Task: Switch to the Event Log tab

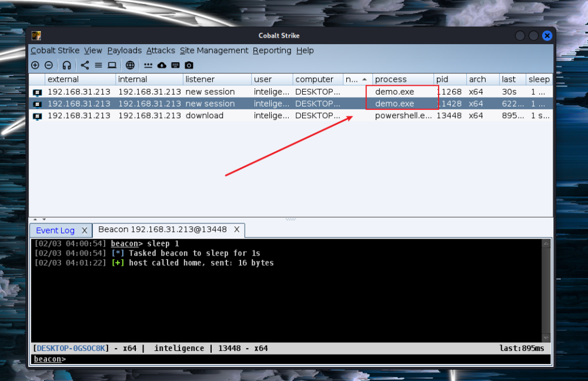Action: coord(55,230)
